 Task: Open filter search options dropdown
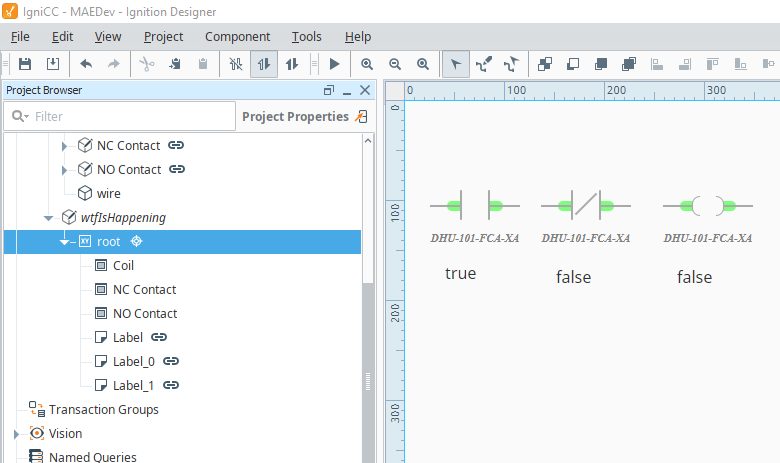[x=20, y=116]
